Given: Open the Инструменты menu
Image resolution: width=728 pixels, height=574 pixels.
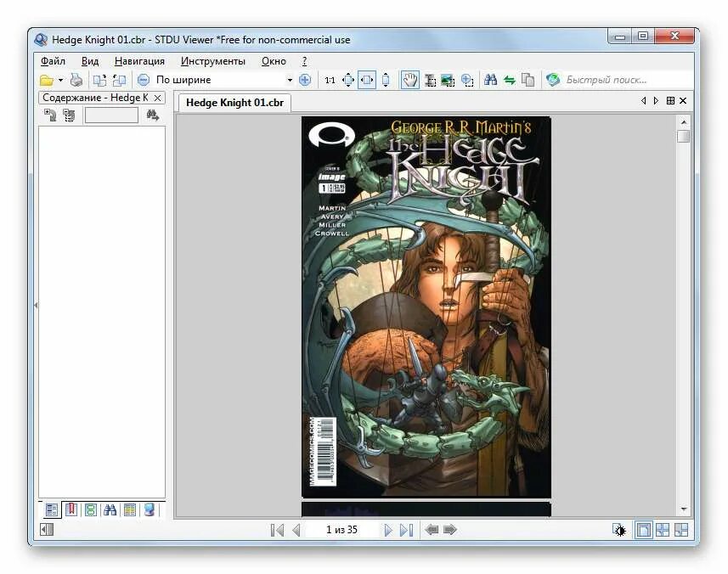Looking at the screenshot, I should (213, 61).
